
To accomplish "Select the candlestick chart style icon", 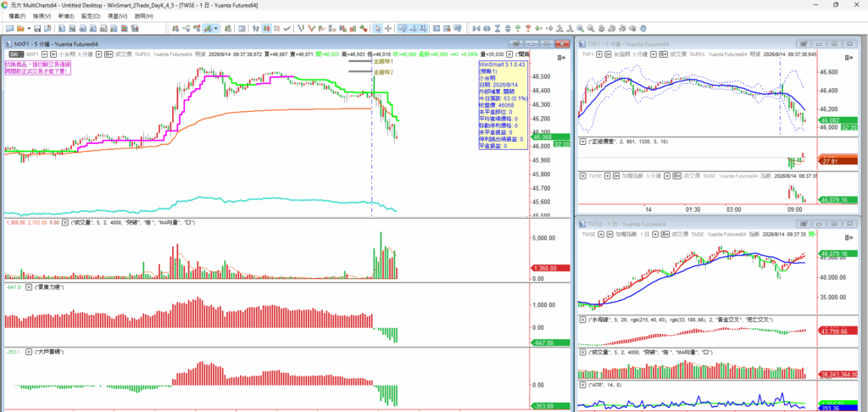I will coord(265,28).
